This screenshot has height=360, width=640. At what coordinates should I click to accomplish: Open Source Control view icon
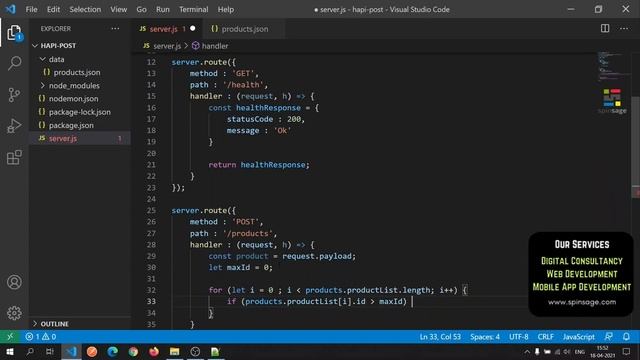[14, 95]
